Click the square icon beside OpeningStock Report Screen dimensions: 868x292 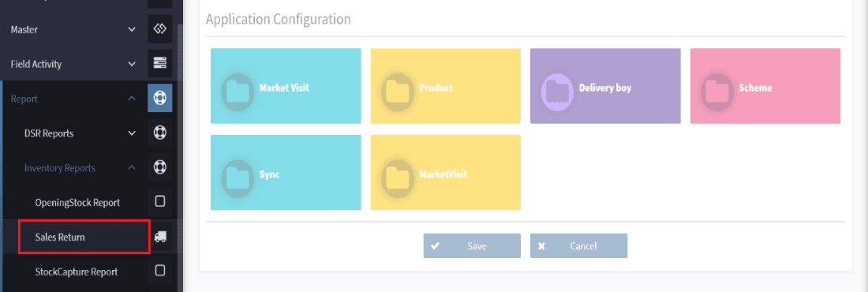[x=160, y=202]
